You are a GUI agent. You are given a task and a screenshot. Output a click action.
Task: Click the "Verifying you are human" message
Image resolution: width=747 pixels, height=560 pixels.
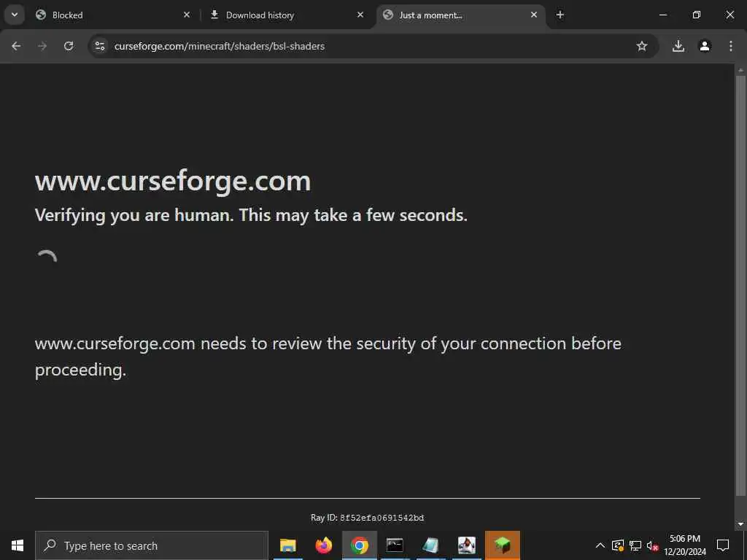[251, 215]
